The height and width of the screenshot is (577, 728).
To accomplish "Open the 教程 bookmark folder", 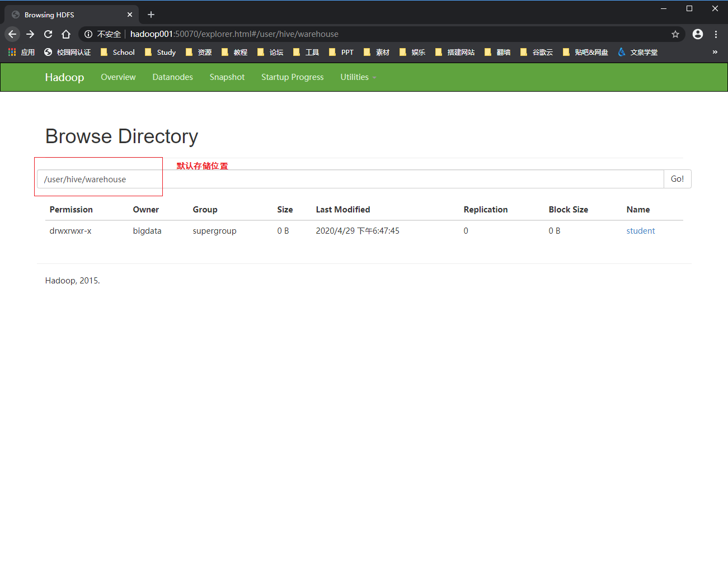I will point(234,52).
